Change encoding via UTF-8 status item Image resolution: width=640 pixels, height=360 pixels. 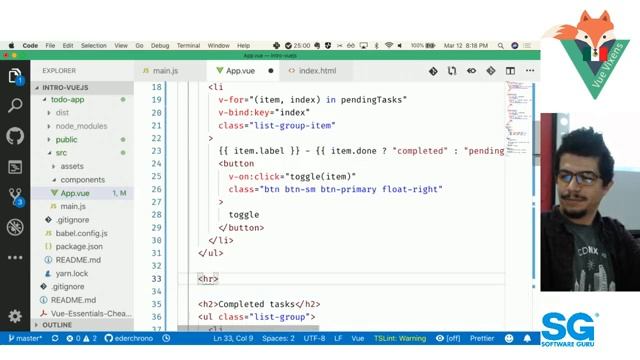tap(314, 338)
